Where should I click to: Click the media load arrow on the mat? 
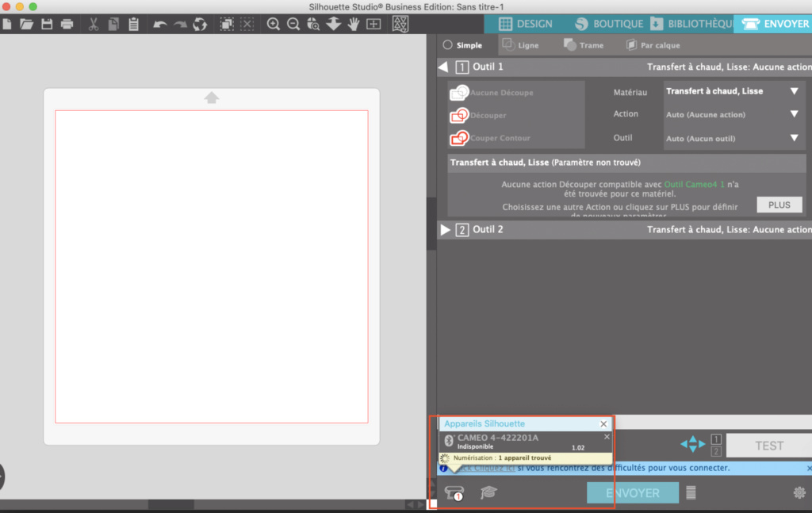(x=211, y=98)
